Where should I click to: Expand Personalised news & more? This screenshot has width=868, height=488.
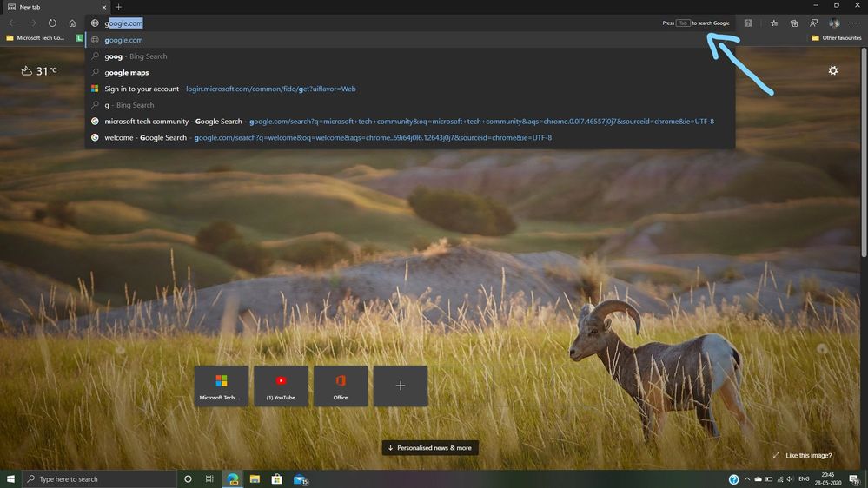pyautogui.click(x=430, y=447)
